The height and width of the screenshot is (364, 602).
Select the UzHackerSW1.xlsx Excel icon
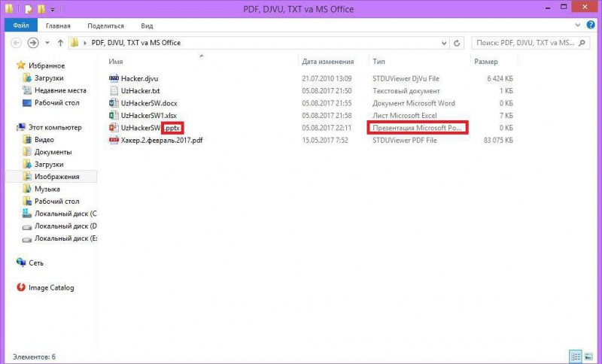(114, 115)
